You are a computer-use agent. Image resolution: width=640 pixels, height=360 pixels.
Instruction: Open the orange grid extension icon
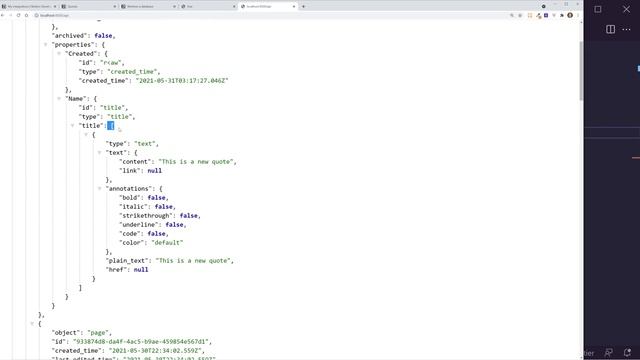(x=530, y=15)
